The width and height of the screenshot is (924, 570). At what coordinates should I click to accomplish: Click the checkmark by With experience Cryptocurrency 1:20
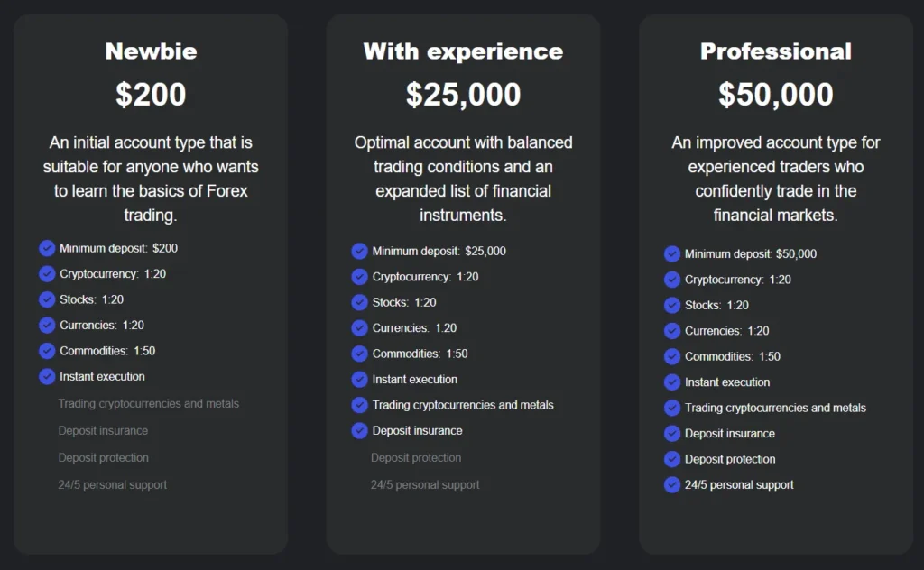point(359,277)
